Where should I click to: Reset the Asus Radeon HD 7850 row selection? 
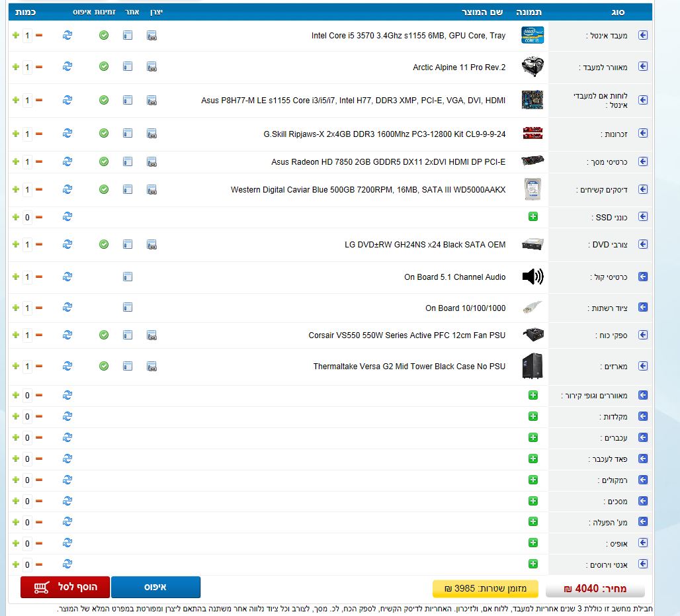67,161
